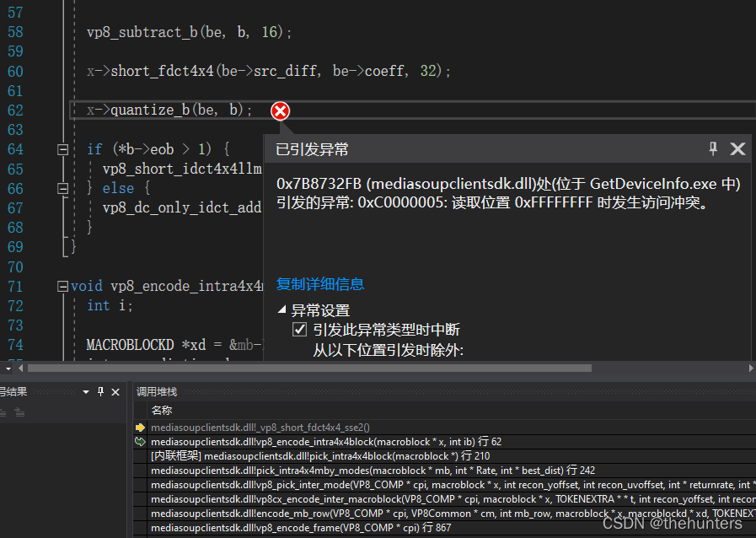Click the red exception icon on line 62

tap(279, 110)
